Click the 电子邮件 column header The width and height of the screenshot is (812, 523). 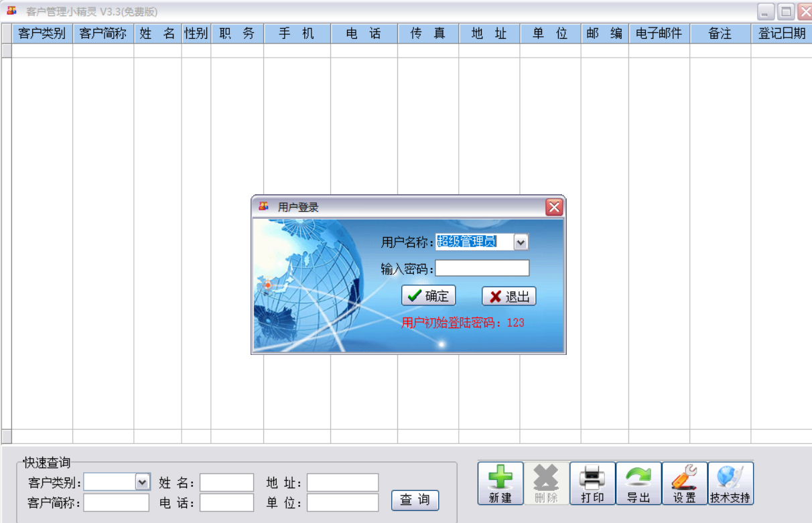(x=659, y=33)
